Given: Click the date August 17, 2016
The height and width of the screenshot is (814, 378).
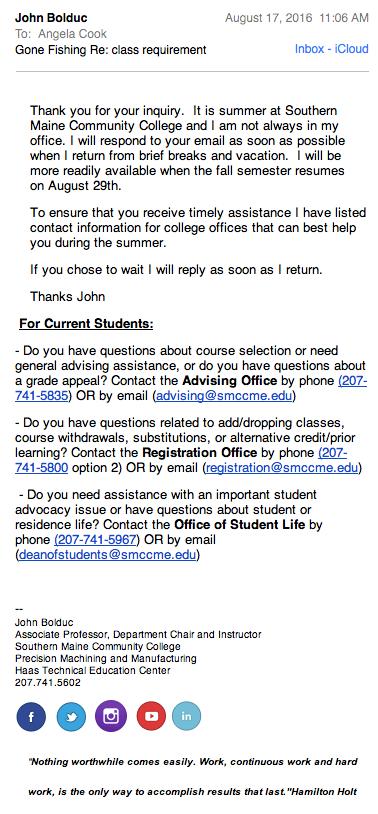Looking at the screenshot, I should [x=268, y=18].
